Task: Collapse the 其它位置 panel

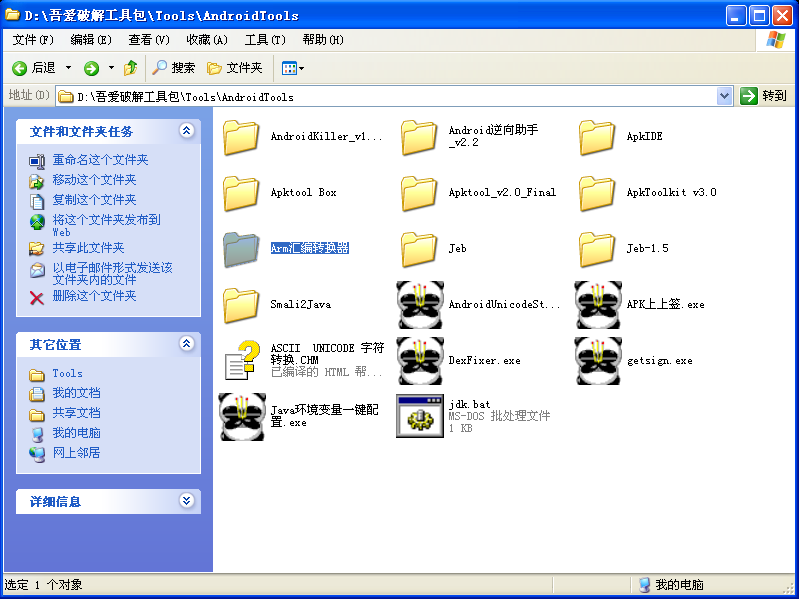Action: [187, 344]
